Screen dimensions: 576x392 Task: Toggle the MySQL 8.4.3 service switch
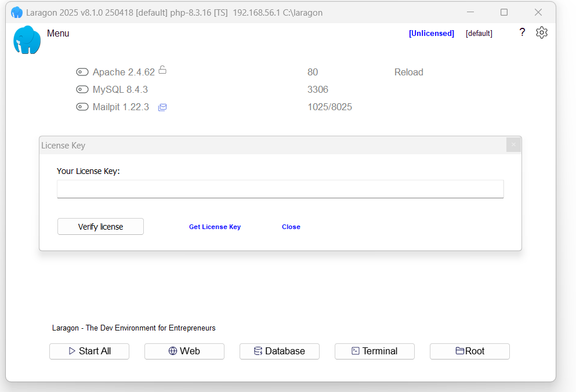82,89
